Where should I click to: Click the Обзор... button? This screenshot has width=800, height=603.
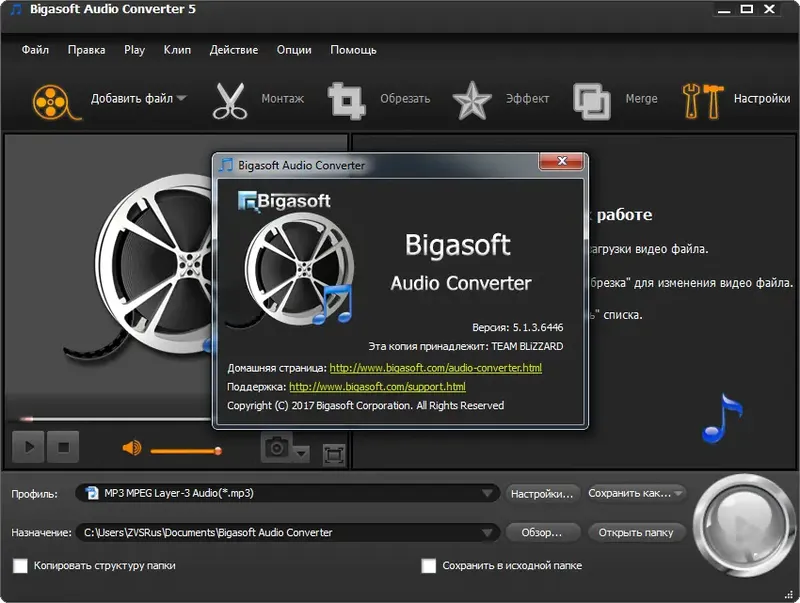point(542,532)
